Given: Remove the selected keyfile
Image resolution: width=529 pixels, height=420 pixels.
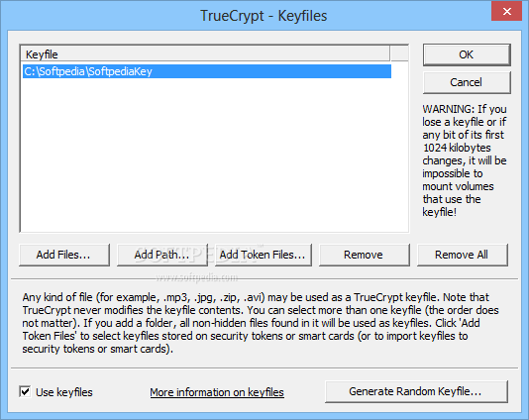Looking at the screenshot, I should pos(364,255).
